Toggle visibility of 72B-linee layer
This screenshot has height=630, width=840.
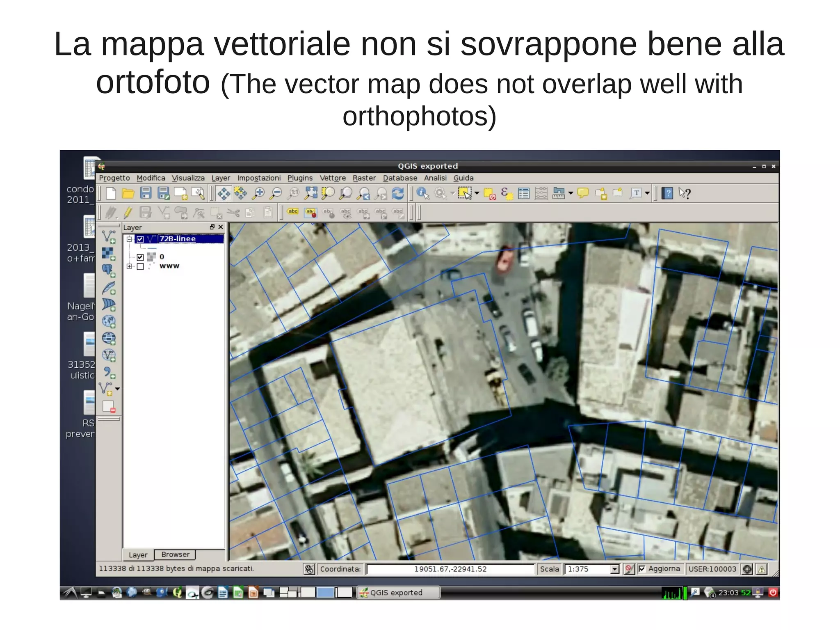coord(140,239)
